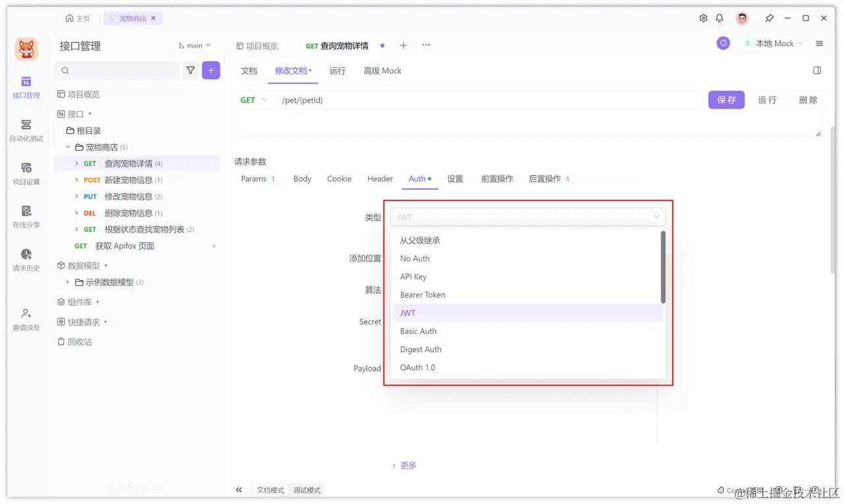Click the purple sync refresh icon

coord(723,43)
